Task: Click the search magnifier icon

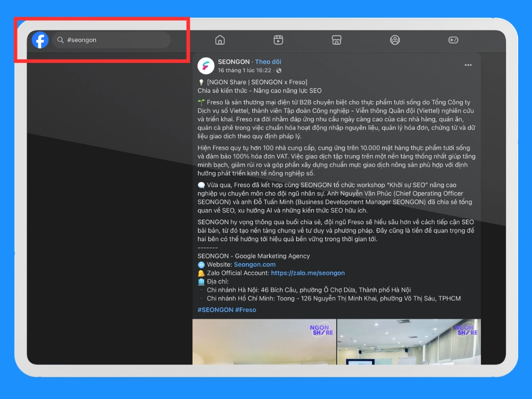Action: 61,40
